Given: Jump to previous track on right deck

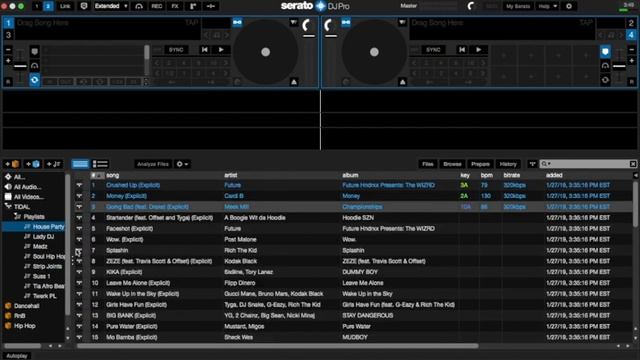Looking at the screenshot, I should 462,50.
